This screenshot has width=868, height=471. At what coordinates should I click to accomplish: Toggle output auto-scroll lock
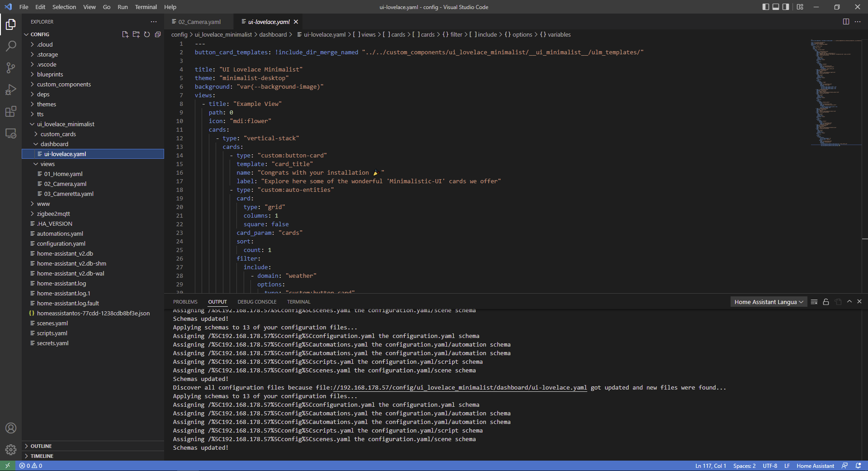pos(826,302)
